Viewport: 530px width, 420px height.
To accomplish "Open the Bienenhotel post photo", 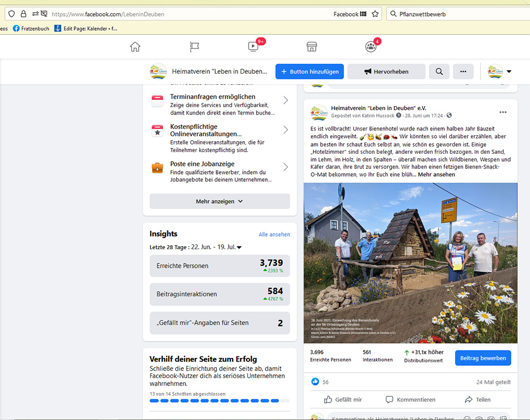I will 410,263.
